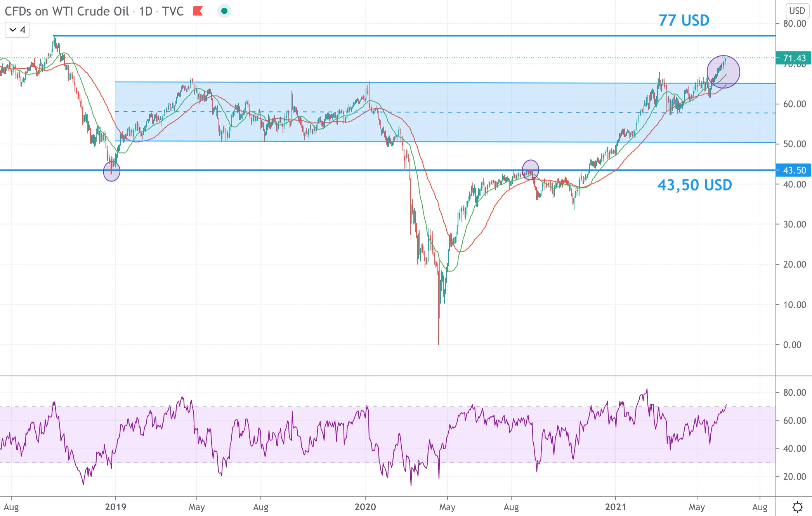The image size is (812, 516).
Task: Click the 2020 label on time axis
Action: [x=365, y=507]
